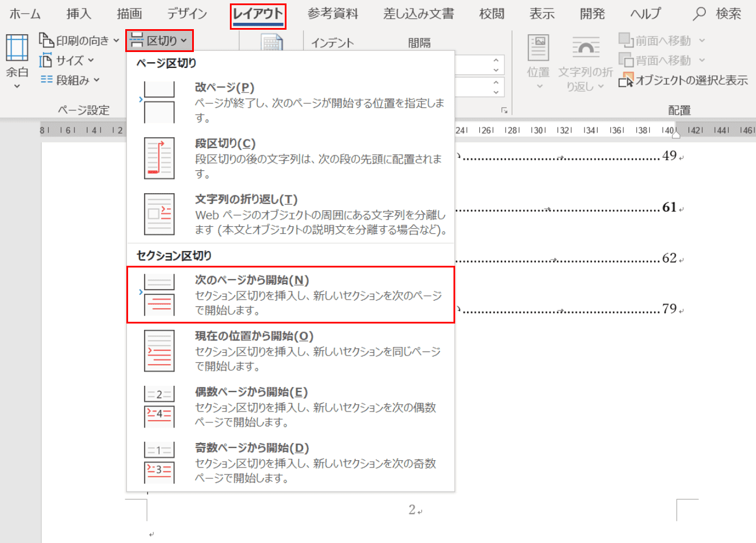Increase the upper spacing spinner value
This screenshot has width=756, height=543.
click(x=496, y=60)
